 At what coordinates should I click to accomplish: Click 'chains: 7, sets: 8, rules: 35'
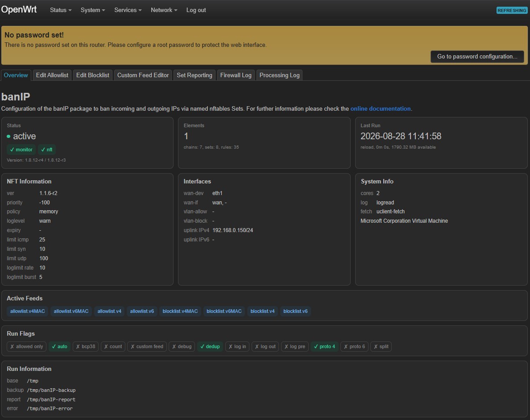211,147
